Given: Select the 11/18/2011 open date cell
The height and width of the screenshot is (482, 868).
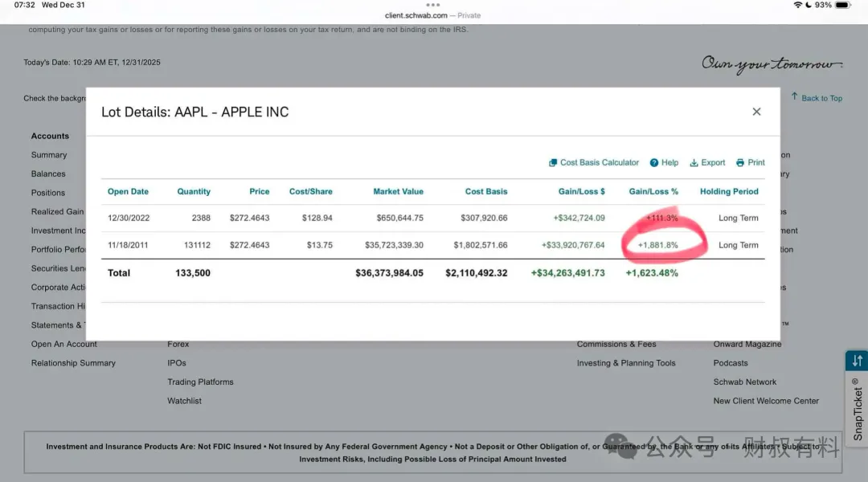Looking at the screenshot, I should click(x=128, y=245).
